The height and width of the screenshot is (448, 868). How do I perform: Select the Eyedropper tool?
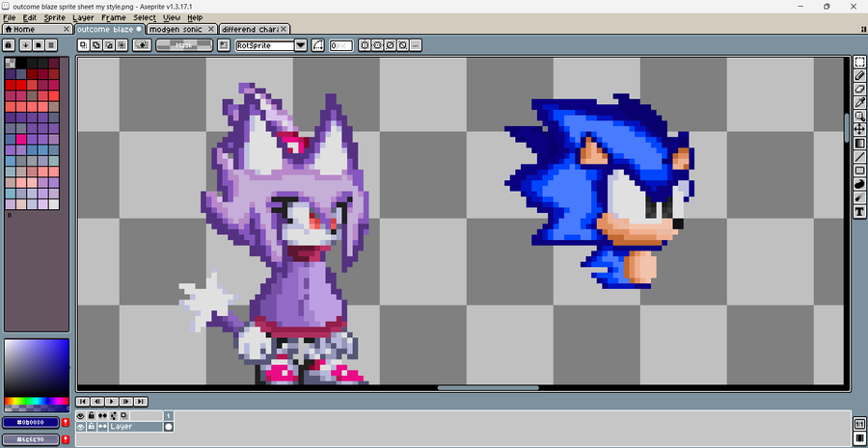click(x=859, y=102)
